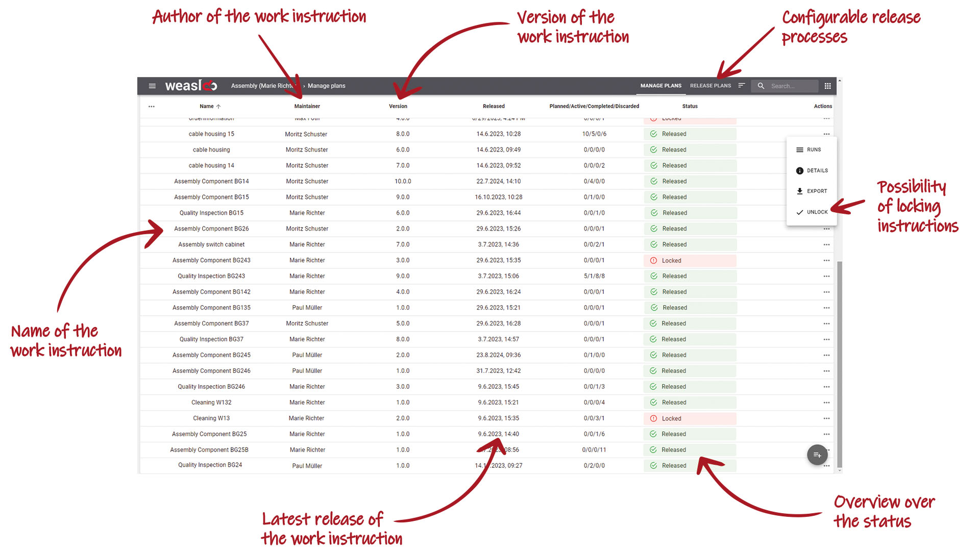Open the apps grid launcher
Image resolution: width=980 pixels, height=551 pixels.
(x=828, y=86)
